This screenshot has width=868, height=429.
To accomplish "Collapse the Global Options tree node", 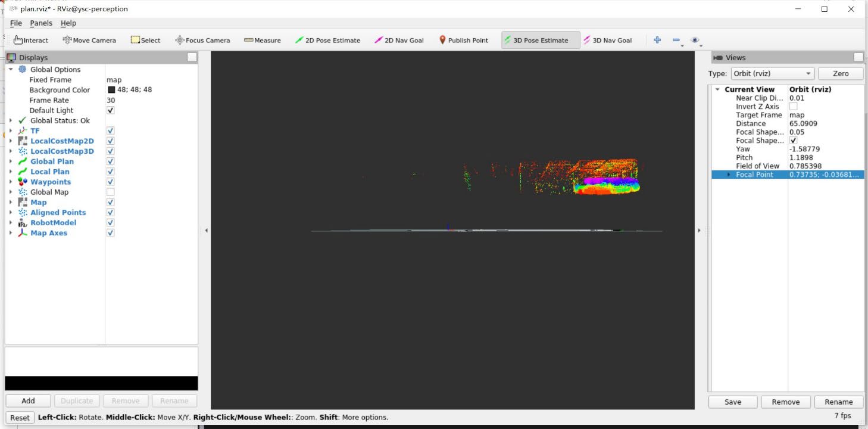I will [x=11, y=70].
